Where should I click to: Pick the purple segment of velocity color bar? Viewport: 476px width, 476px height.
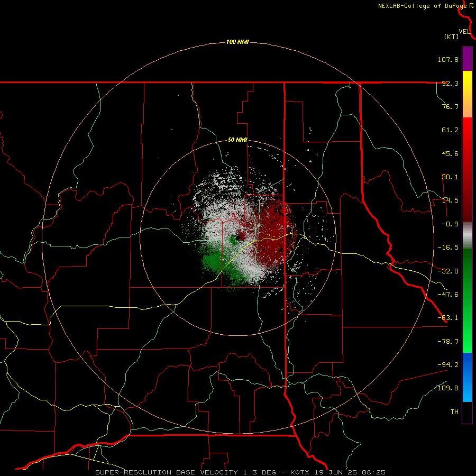(467, 59)
